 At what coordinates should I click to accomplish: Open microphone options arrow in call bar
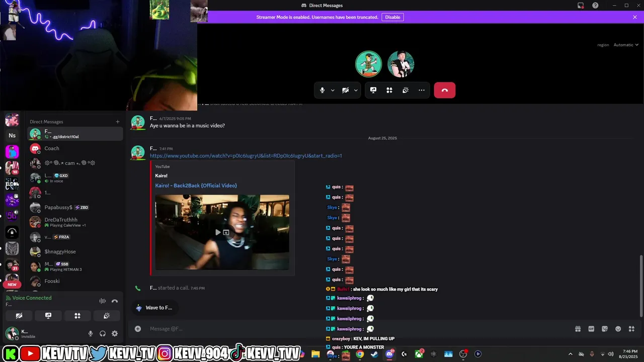point(333,90)
